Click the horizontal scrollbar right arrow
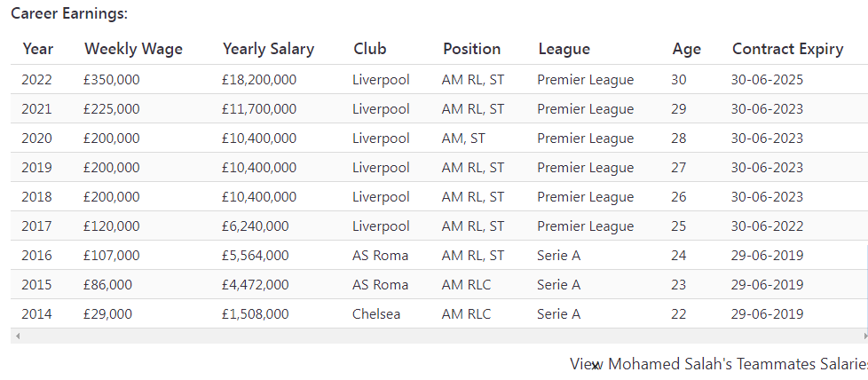Image resolution: width=868 pixels, height=380 pixels. [x=864, y=336]
